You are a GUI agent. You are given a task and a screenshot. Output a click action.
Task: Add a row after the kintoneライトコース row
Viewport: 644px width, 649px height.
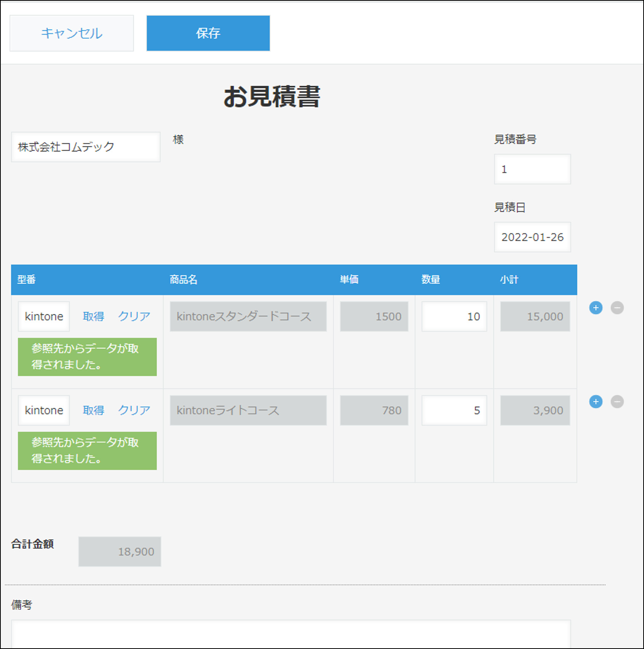[x=596, y=401]
